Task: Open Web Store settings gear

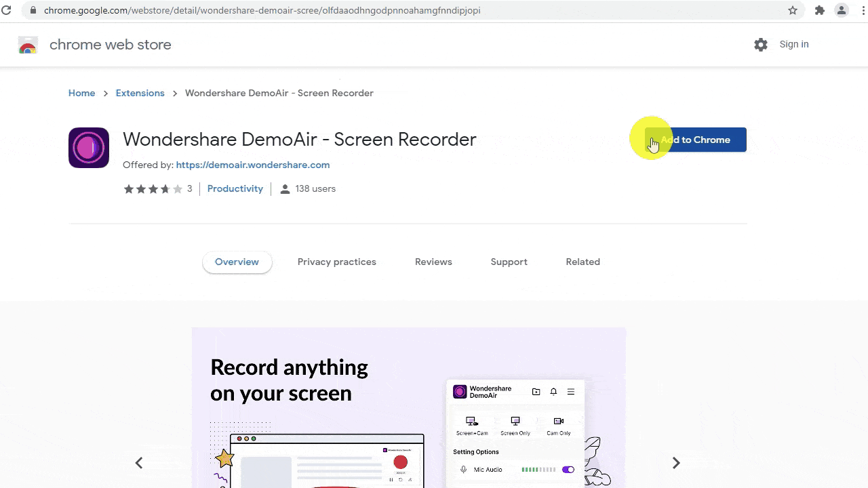Action: coord(761,45)
